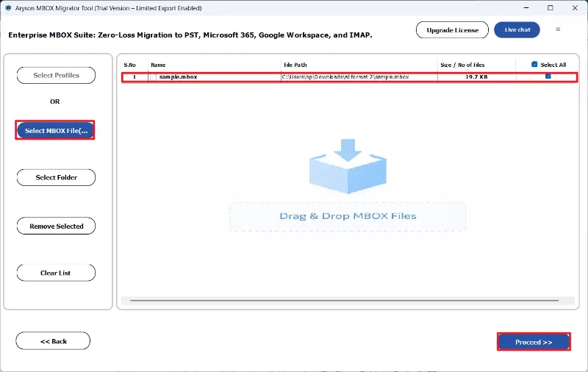Click Proceed >> to continue
The image size is (588, 372).
click(534, 342)
